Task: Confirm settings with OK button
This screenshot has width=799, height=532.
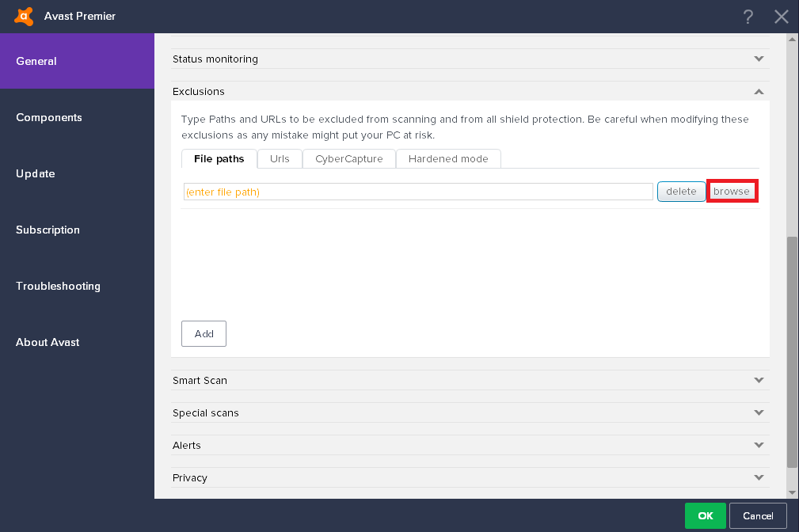Action: 706,515
